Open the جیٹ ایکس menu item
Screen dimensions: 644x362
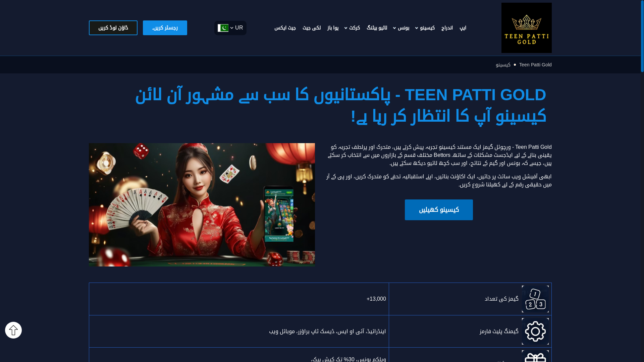pos(285,28)
